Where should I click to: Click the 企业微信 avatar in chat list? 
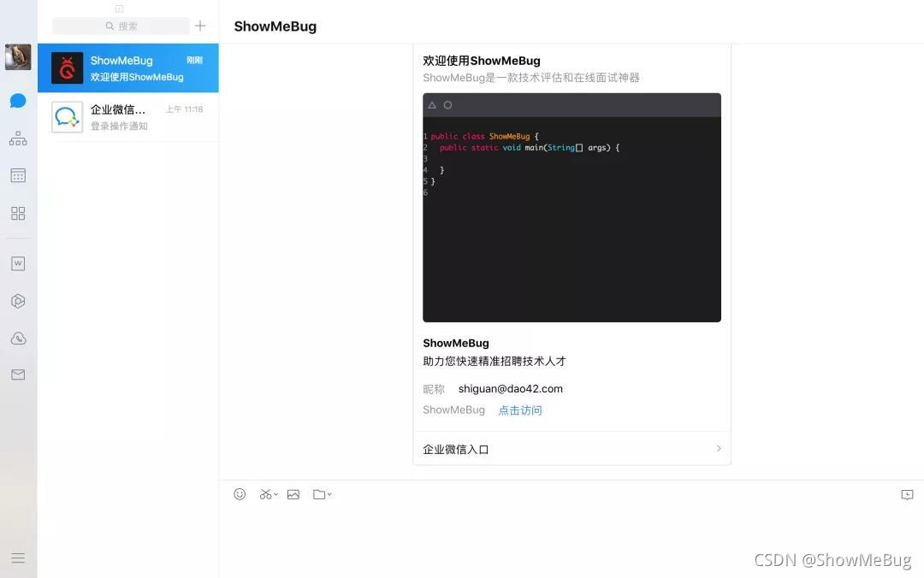68,117
